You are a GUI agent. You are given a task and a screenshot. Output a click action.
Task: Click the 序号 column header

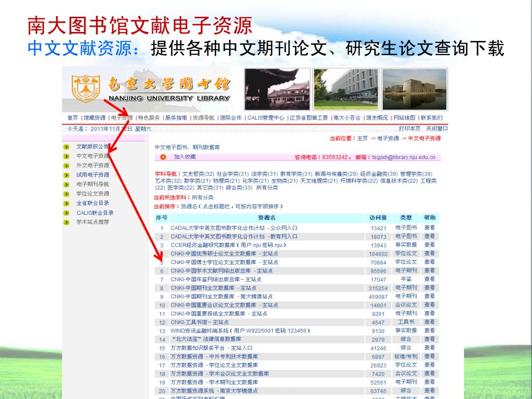(162, 218)
